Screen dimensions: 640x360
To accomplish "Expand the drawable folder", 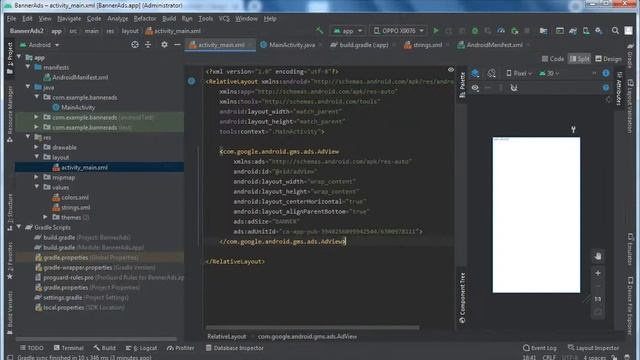I will pos(37,147).
